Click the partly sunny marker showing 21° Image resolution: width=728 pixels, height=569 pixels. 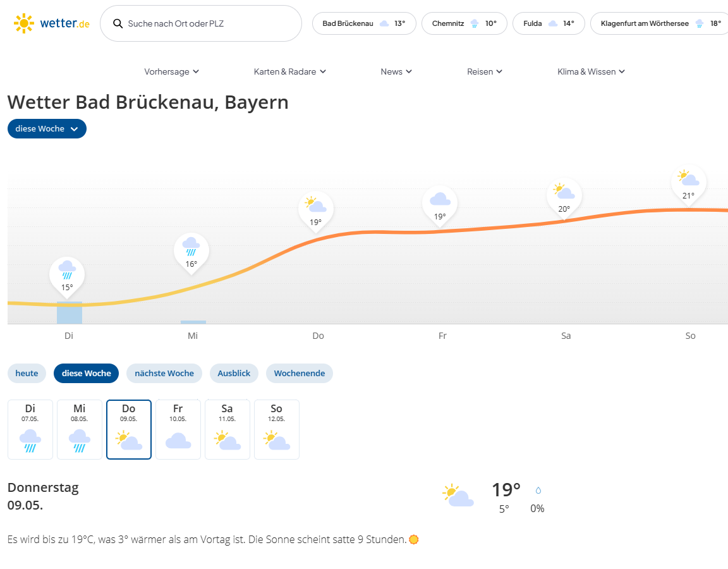[x=688, y=182]
